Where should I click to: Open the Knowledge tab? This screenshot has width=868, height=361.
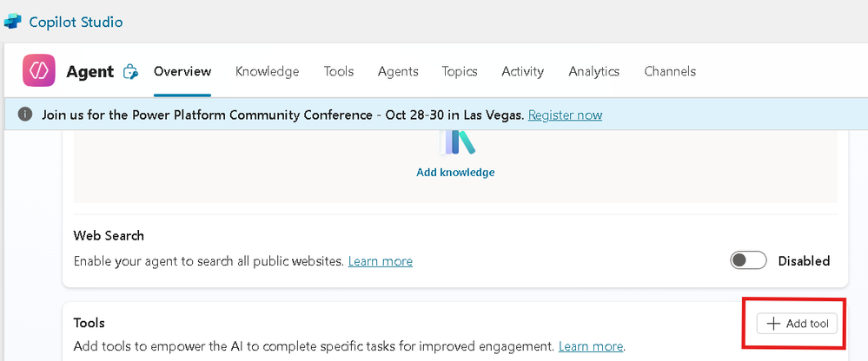pyautogui.click(x=267, y=71)
